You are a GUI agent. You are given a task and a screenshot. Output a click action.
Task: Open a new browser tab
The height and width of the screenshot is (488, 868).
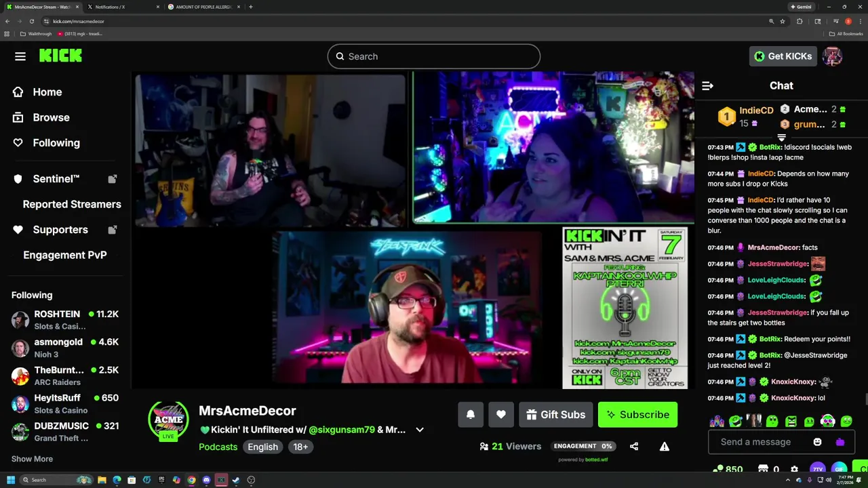pyautogui.click(x=251, y=7)
